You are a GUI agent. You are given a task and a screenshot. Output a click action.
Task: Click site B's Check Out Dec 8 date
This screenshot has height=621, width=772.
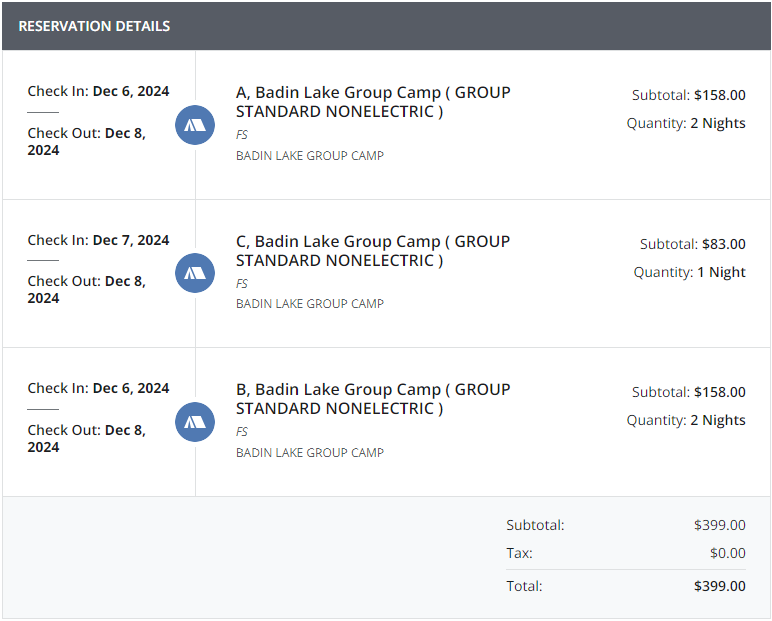pos(87,438)
